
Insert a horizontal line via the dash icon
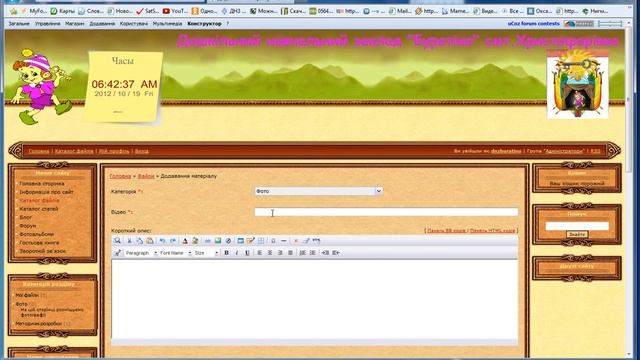tap(284, 241)
